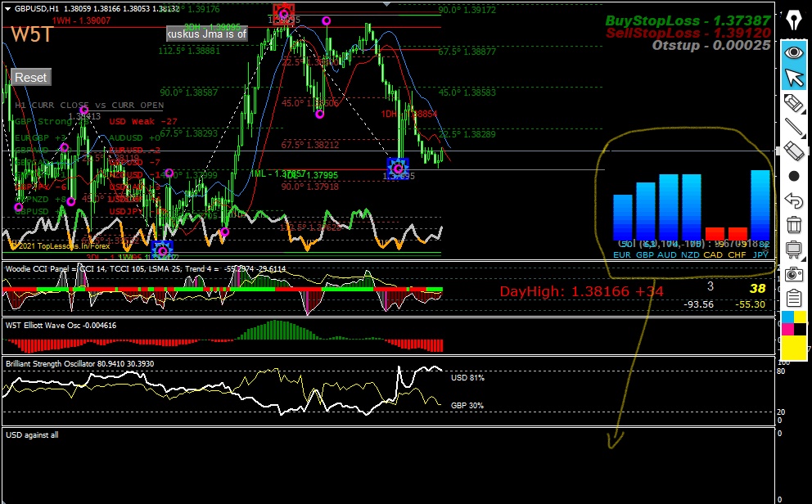Click the large yellow current color swatch

click(x=793, y=347)
